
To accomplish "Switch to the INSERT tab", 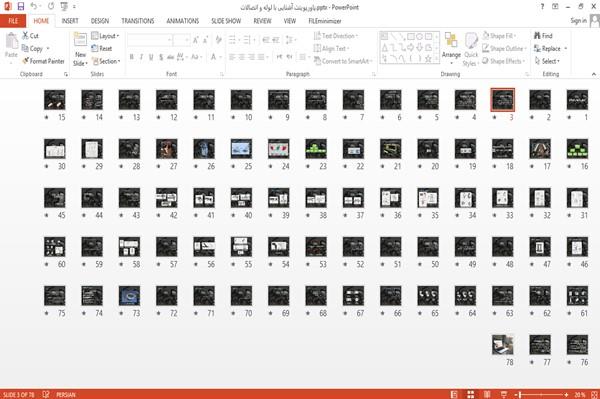I will tap(70, 21).
